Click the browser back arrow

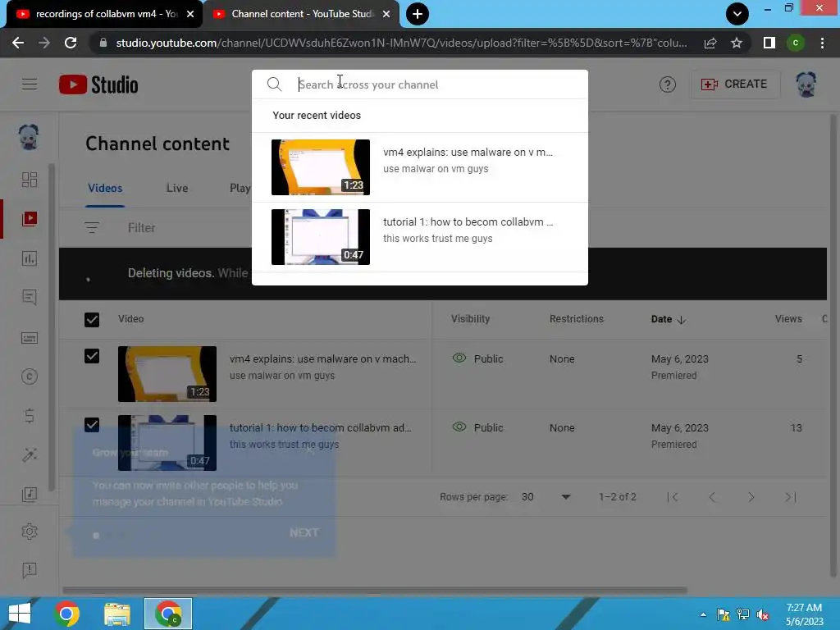18,43
